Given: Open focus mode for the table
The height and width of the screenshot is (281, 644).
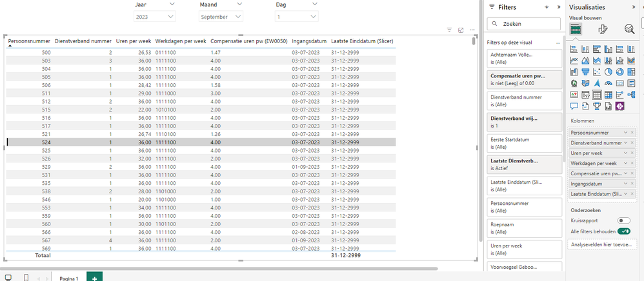Looking at the screenshot, I should click(461, 30).
